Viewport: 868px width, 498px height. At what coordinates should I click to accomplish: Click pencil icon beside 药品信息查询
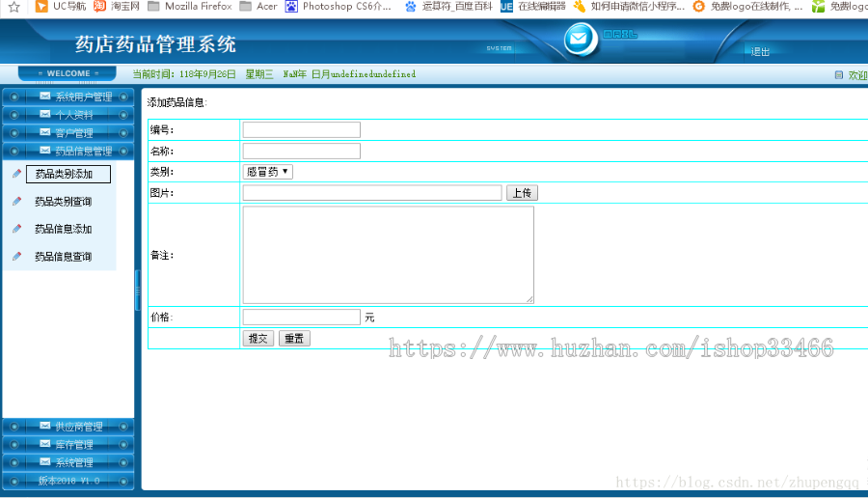pyautogui.click(x=17, y=256)
